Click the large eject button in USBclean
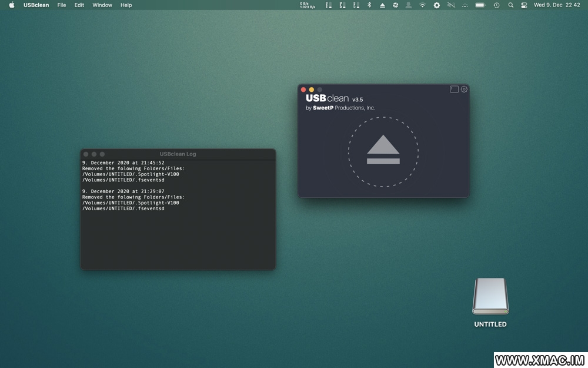Screen dimensions: 588x368 pos(383,151)
